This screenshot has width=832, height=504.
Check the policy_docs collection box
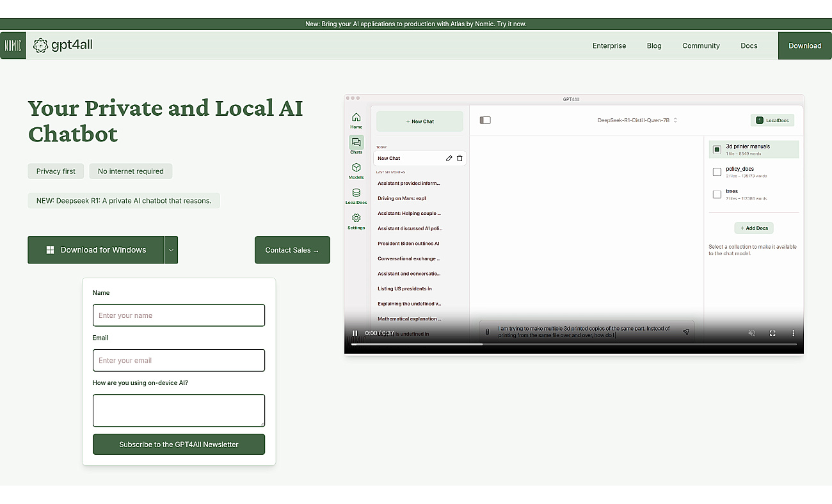pyautogui.click(x=717, y=172)
